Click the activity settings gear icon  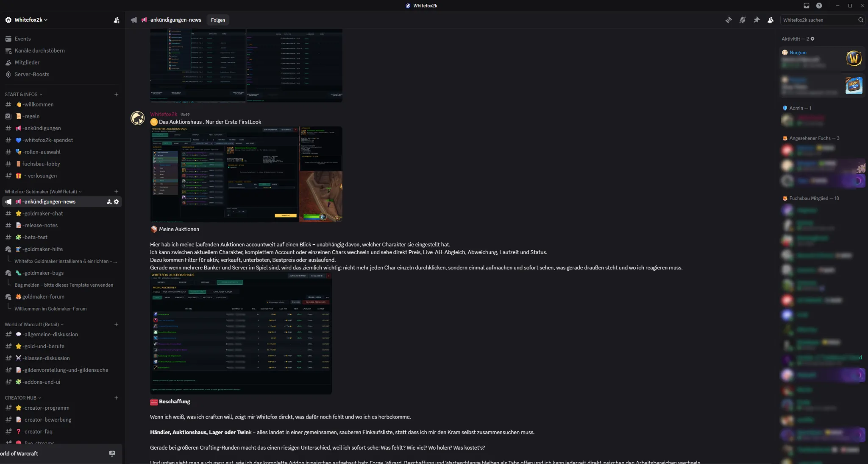pos(812,39)
